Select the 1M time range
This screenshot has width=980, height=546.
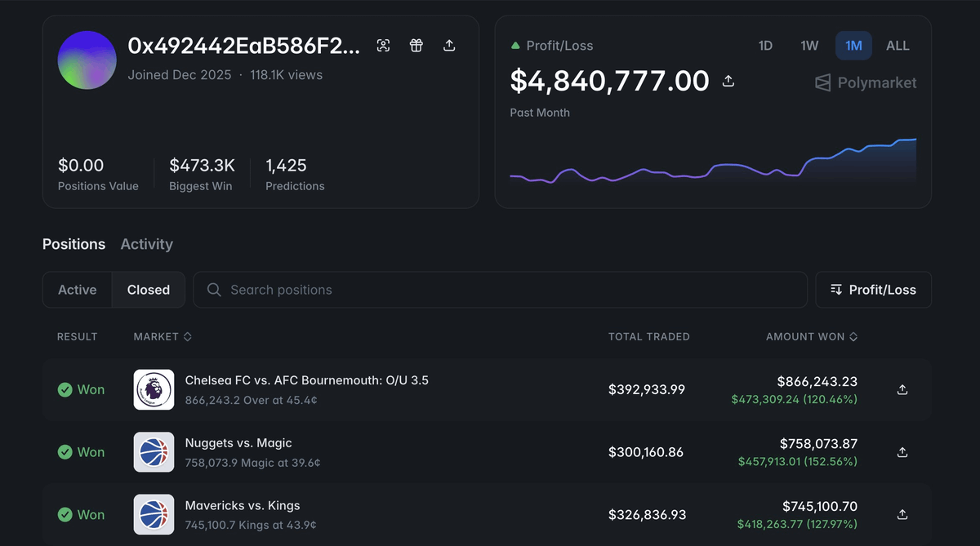click(x=853, y=46)
